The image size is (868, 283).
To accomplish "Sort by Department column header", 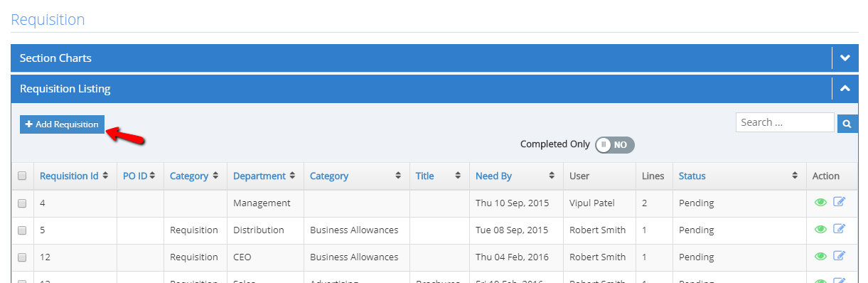I will tap(259, 176).
